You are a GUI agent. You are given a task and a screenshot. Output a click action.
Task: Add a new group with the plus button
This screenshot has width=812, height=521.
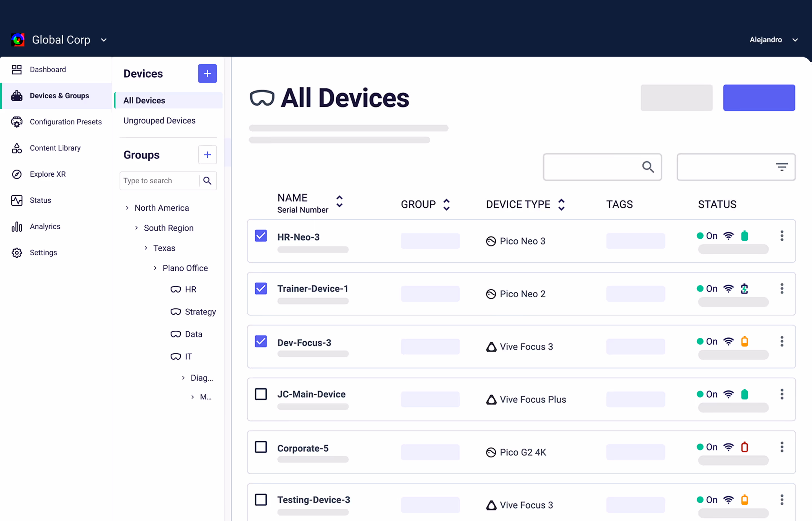tap(207, 155)
